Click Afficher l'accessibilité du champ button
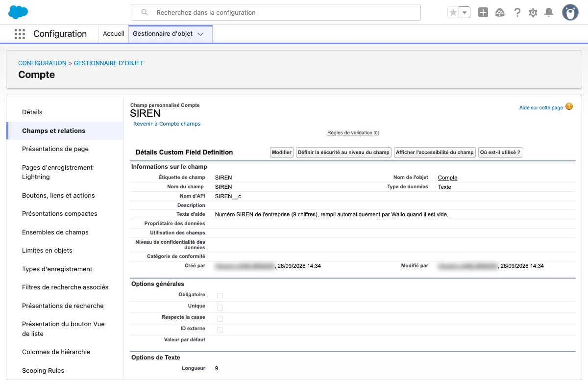Image resolution: width=588 pixels, height=386 pixels. 435,153
